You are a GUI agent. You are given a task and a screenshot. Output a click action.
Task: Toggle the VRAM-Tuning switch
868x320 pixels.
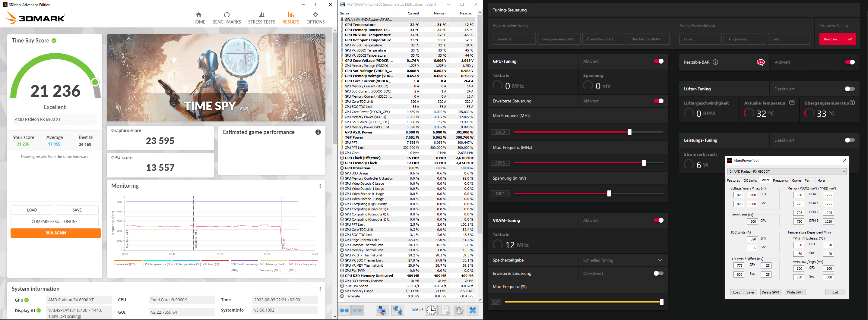[x=658, y=220]
